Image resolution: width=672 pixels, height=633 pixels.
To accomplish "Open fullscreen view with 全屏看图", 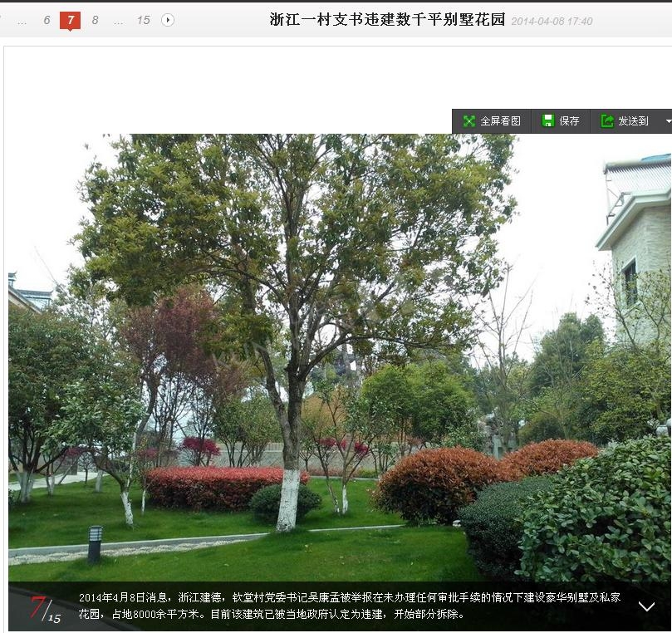I will click(x=492, y=120).
